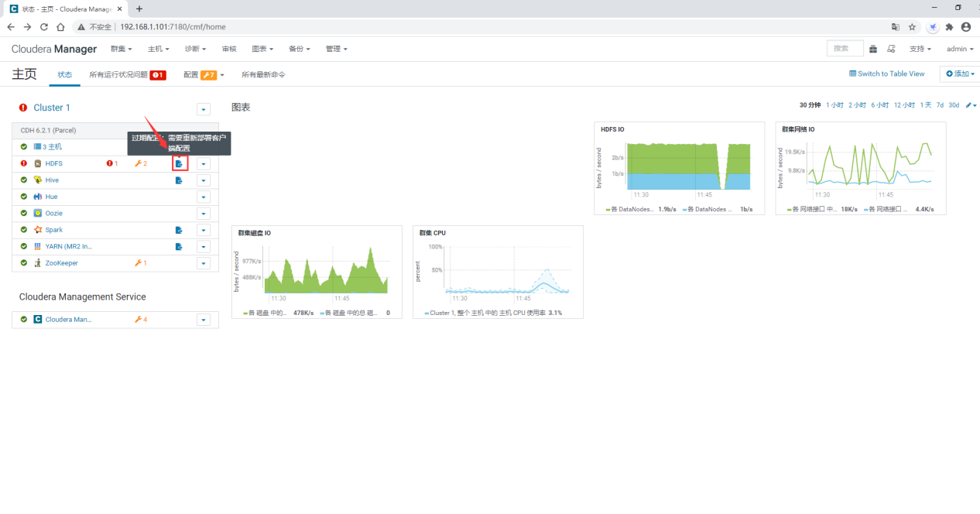Click the bookmark star icon in address bar
This screenshot has height=514, width=980.
coord(913,26)
